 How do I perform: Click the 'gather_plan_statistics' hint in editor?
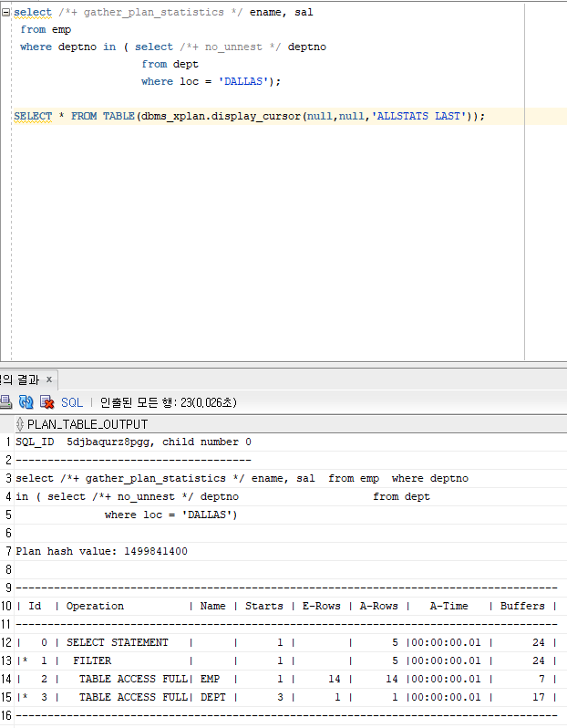point(153,12)
